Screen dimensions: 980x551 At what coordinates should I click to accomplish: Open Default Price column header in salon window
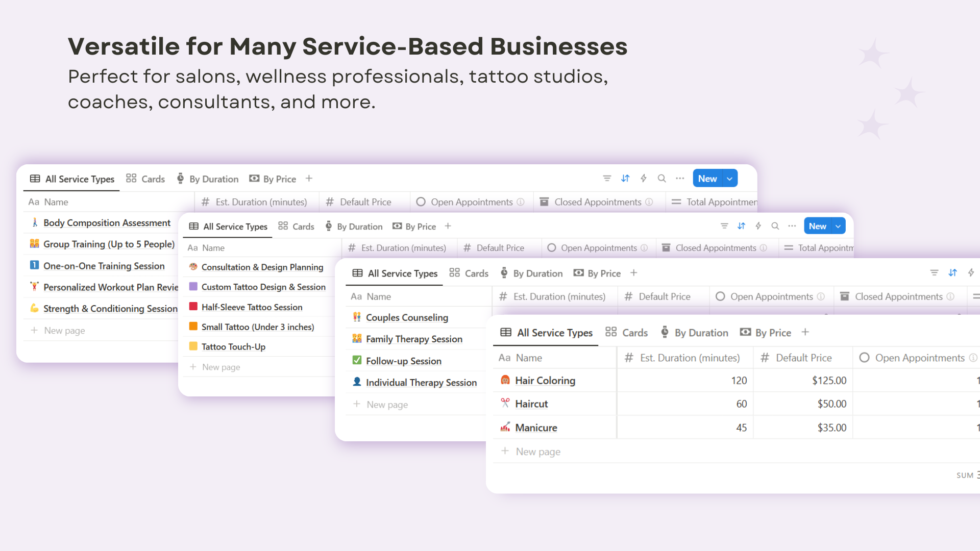pos(803,358)
